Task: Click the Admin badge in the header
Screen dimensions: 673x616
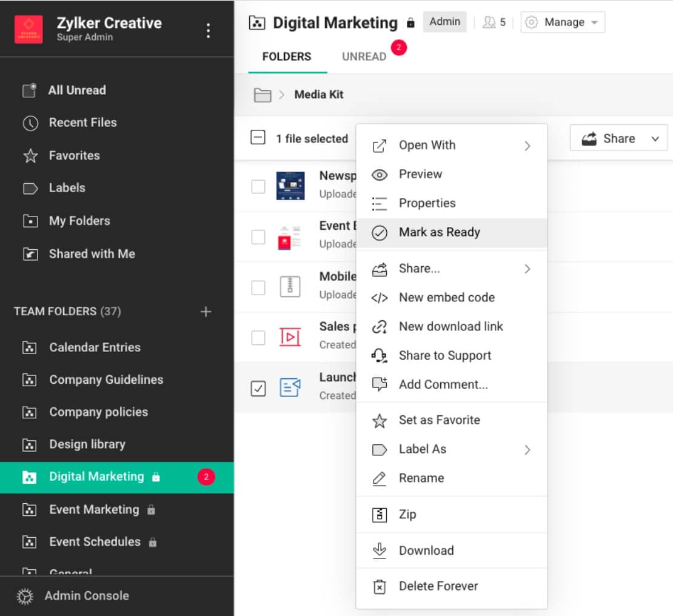Action: [444, 21]
